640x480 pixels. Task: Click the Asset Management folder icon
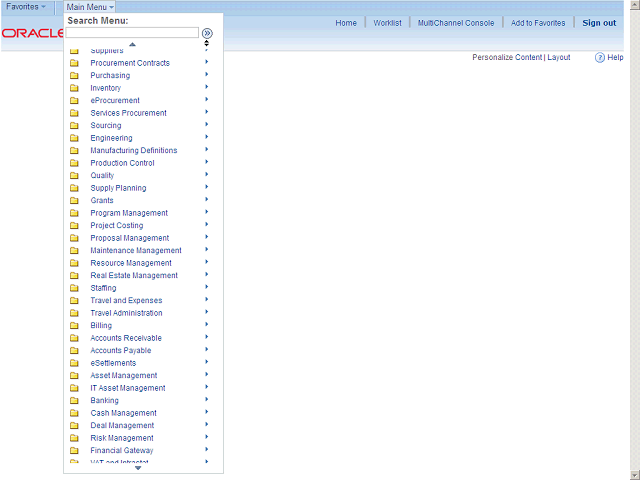pyautogui.click(x=74, y=376)
